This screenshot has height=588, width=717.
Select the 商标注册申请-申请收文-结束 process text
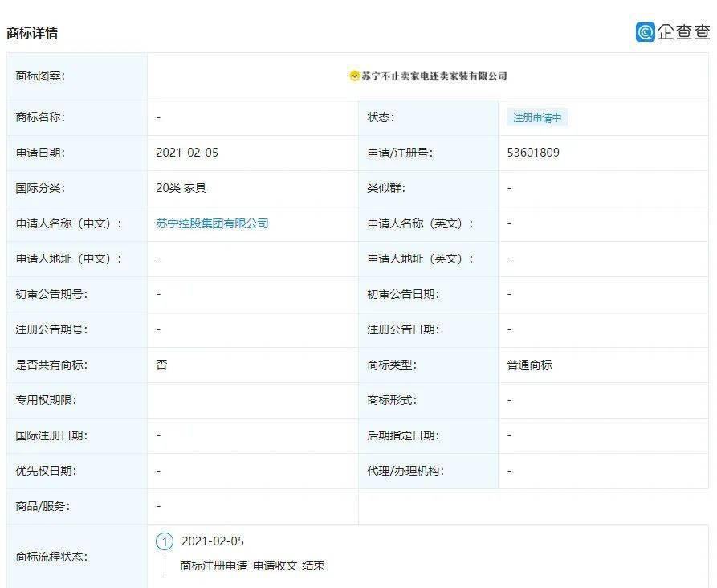pyautogui.click(x=252, y=566)
